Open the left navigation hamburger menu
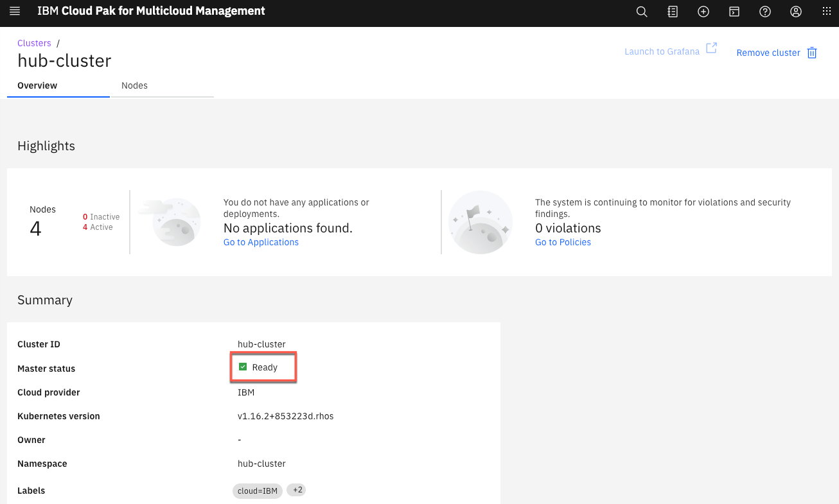 [14, 11]
